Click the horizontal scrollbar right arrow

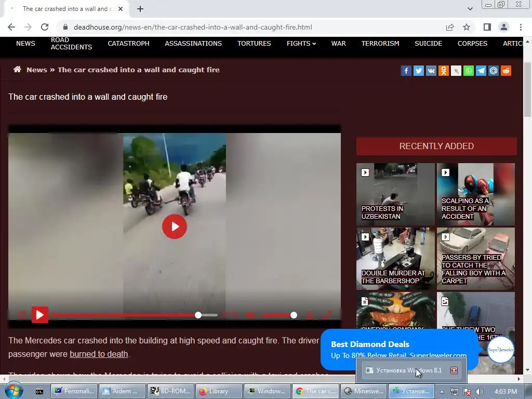(519, 378)
